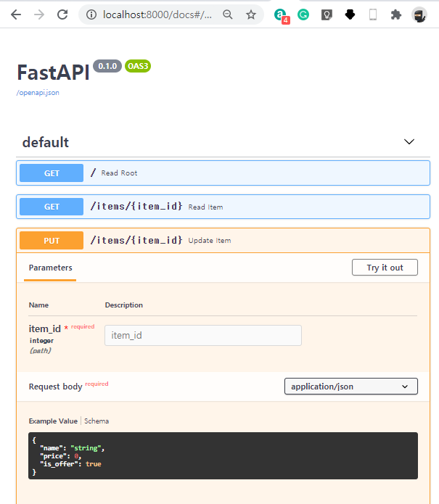
Task: Click the 'Request body' label
Action: point(56,387)
